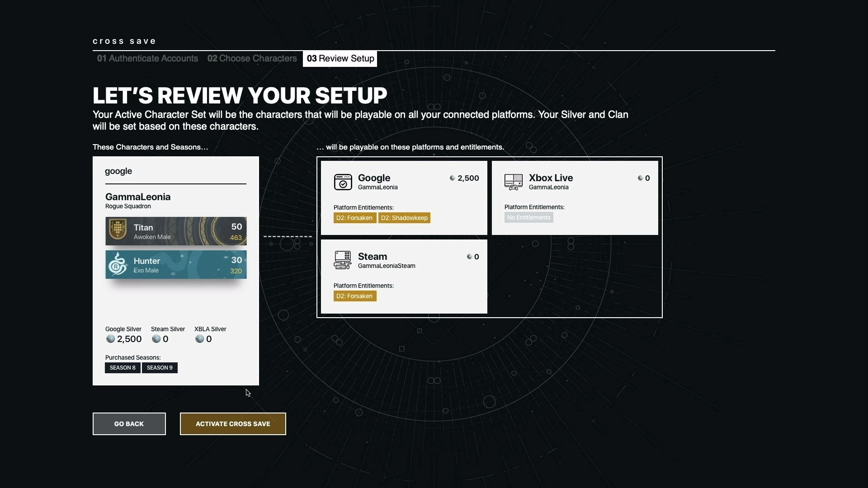Click the Steam Silver coin icon
Screen dimensions: 868x488
(x=156, y=339)
